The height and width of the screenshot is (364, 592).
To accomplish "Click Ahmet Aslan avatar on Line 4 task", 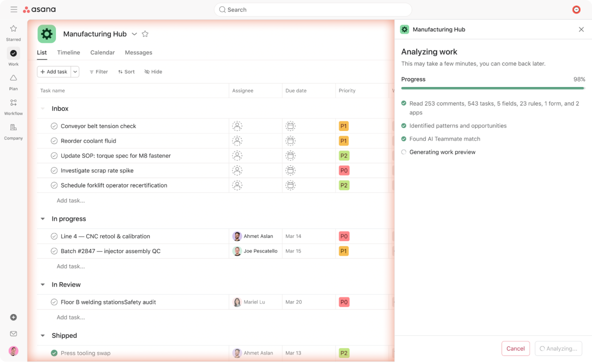I will (237, 236).
